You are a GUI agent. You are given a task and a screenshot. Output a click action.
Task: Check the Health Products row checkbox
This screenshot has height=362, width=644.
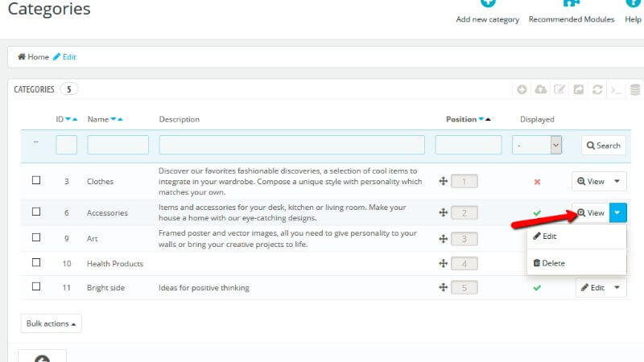36,262
